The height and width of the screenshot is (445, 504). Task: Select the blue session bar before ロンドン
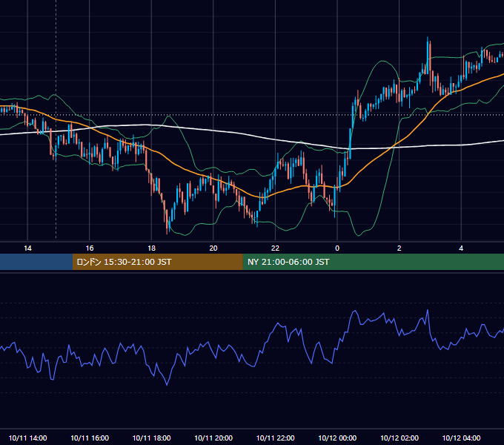(36, 262)
